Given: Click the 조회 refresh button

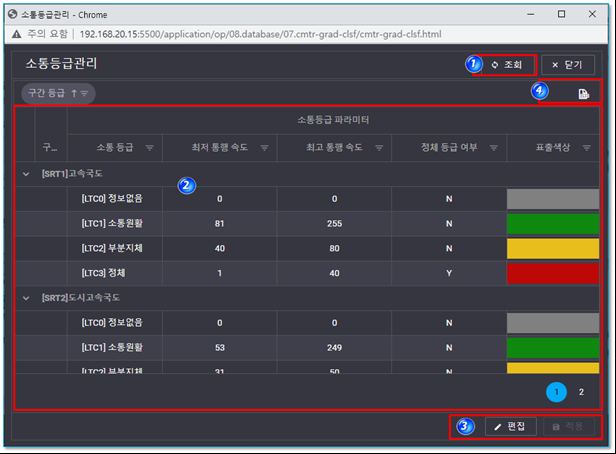Looking at the screenshot, I should tap(507, 64).
